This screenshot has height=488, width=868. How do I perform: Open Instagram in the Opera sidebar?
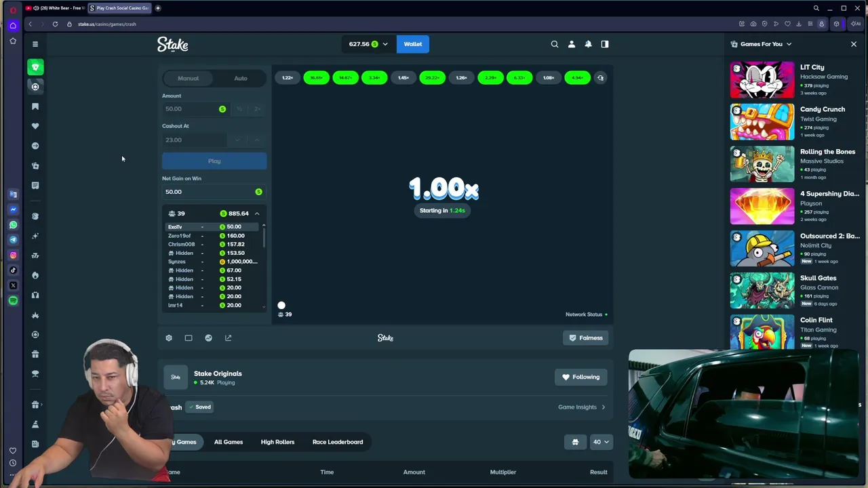(x=13, y=255)
